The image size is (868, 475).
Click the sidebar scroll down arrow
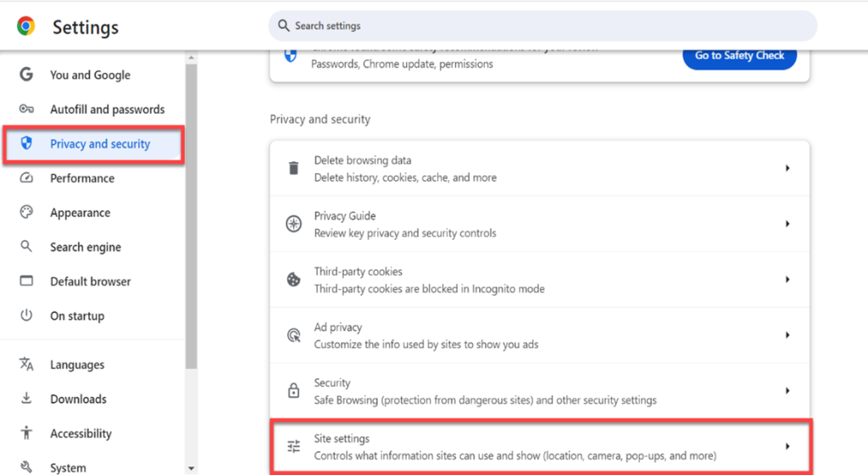(x=191, y=468)
